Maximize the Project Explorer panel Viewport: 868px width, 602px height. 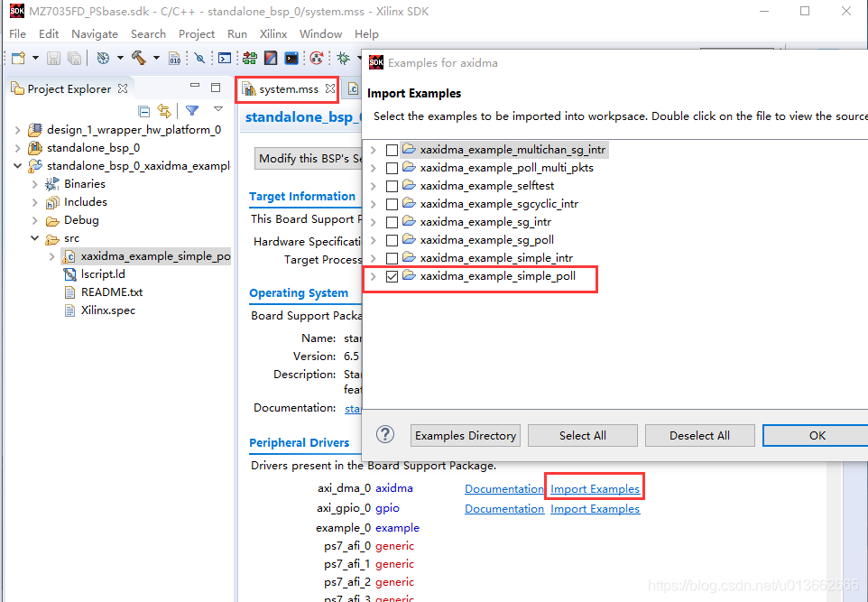point(216,87)
